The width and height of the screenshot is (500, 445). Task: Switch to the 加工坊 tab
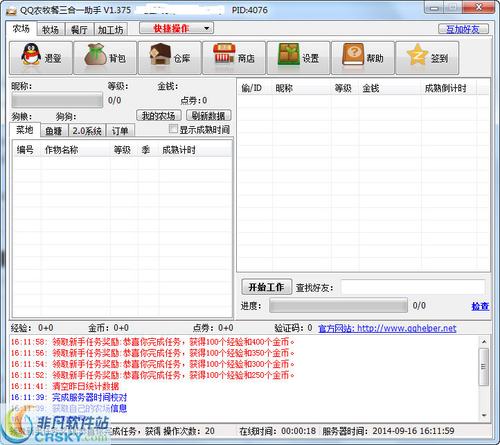111,30
